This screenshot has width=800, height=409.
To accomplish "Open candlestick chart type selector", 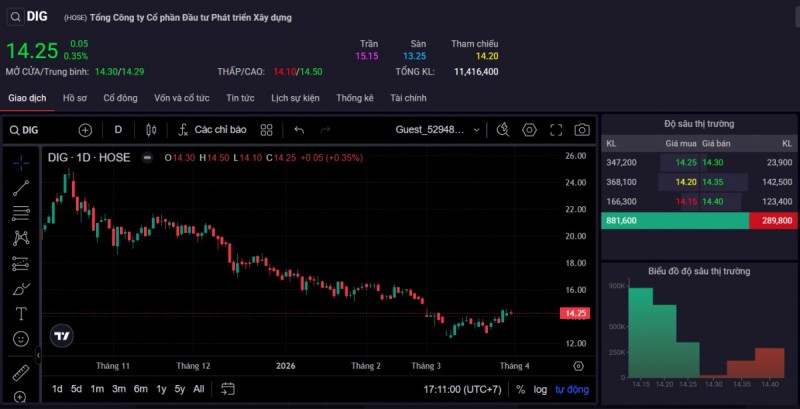I will (151, 130).
